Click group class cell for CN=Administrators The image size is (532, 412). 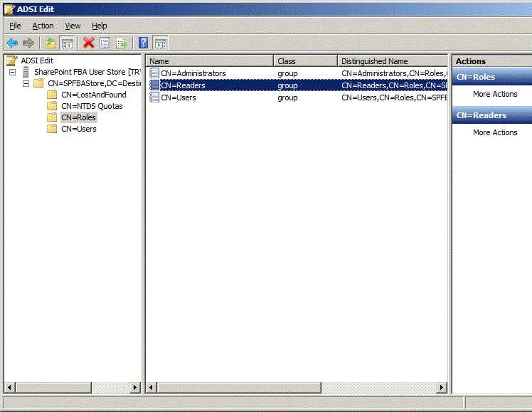(287, 73)
